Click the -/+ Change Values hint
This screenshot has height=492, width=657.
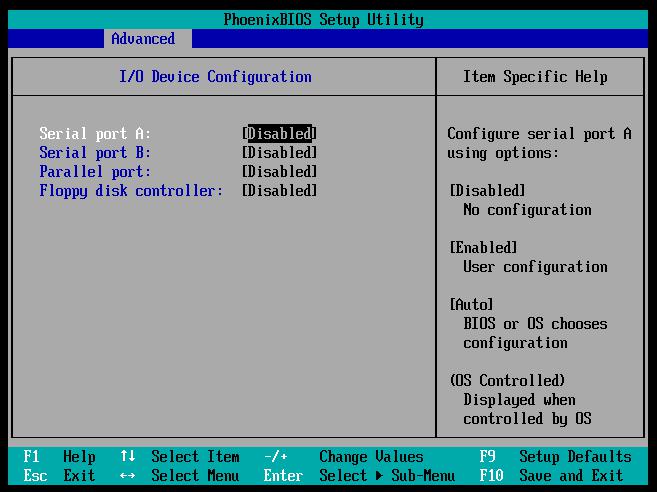pyautogui.click(x=344, y=456)
